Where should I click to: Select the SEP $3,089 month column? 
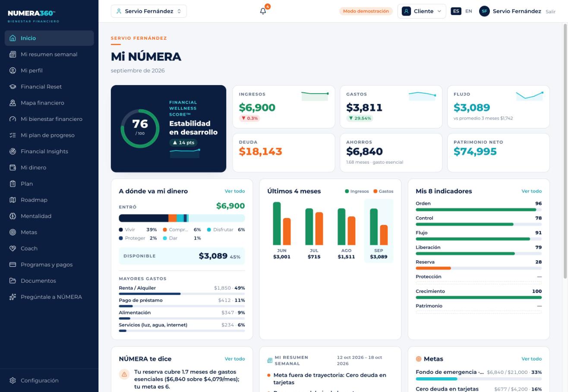click(379, 231)
